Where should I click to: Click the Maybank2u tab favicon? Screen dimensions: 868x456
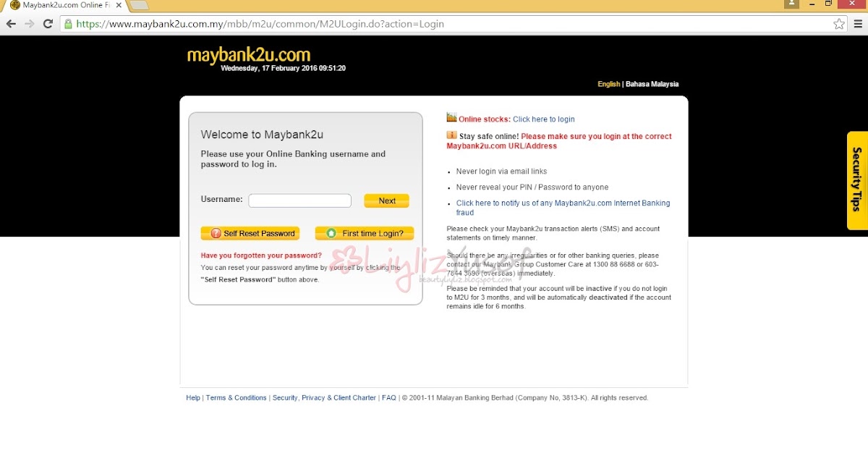click(x=14, y=5)
